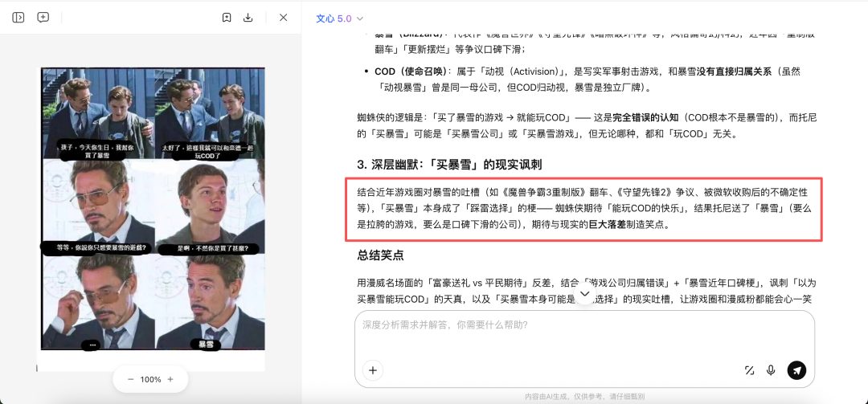Viewport: 868px width, 404px height.
Task: Send the message with paper plane button
Action: [796, 370]
